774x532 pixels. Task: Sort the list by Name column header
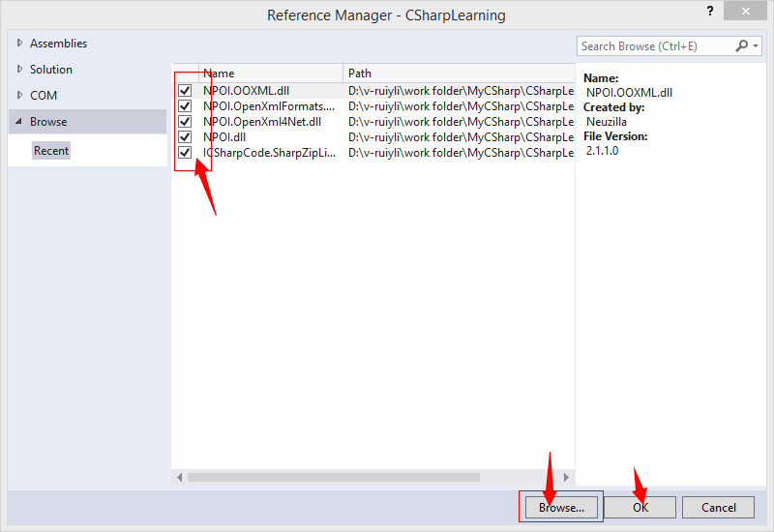pyautogui.click(x=271, y=74)
